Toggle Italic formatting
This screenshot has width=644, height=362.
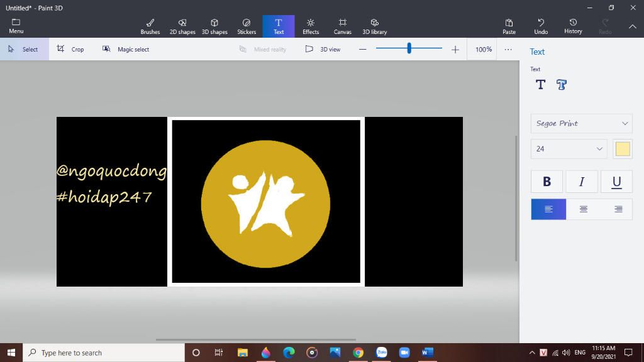click(x=582, y=182)
